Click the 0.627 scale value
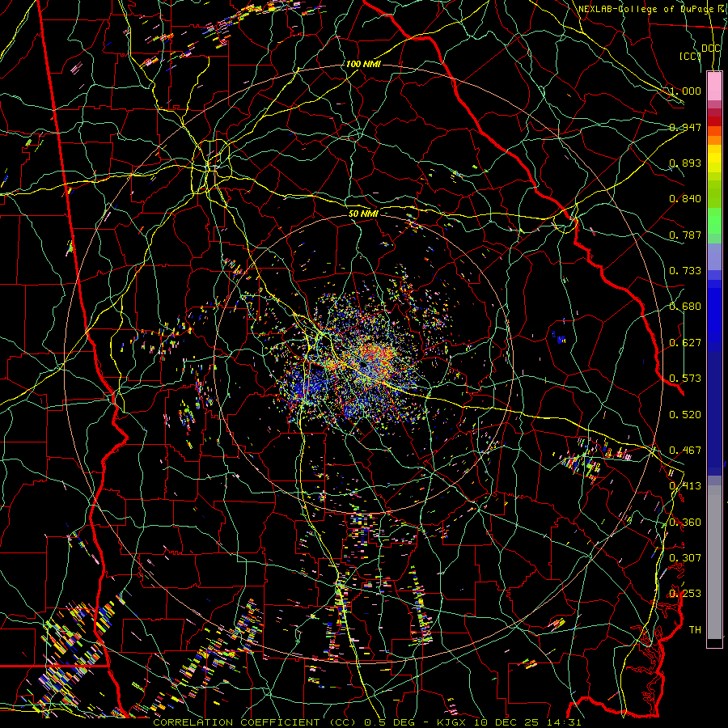 [x=685, y=342]
